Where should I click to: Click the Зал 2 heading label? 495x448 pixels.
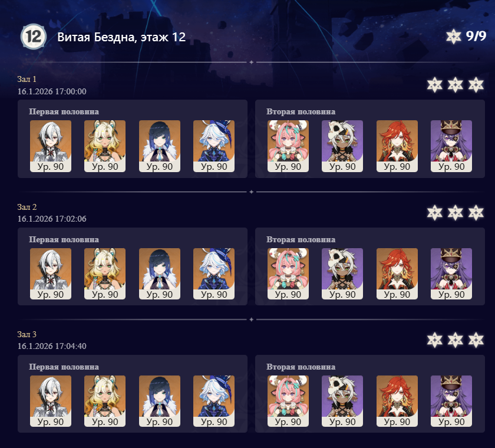click(x=27, y=207)
